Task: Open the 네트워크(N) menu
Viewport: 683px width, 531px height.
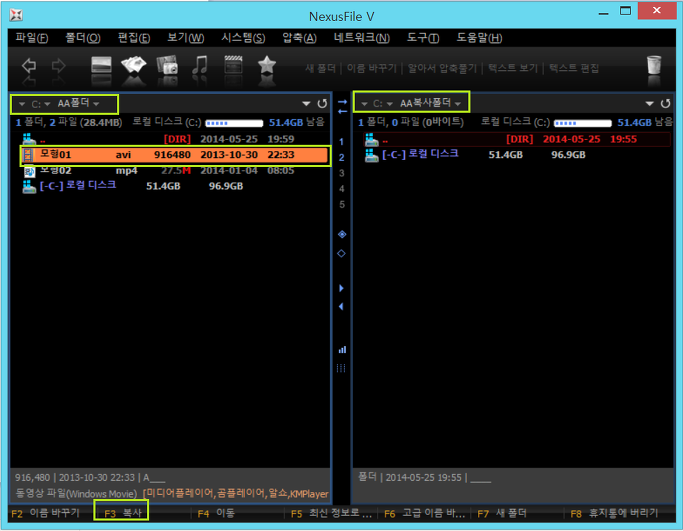Action: [362, 38]
